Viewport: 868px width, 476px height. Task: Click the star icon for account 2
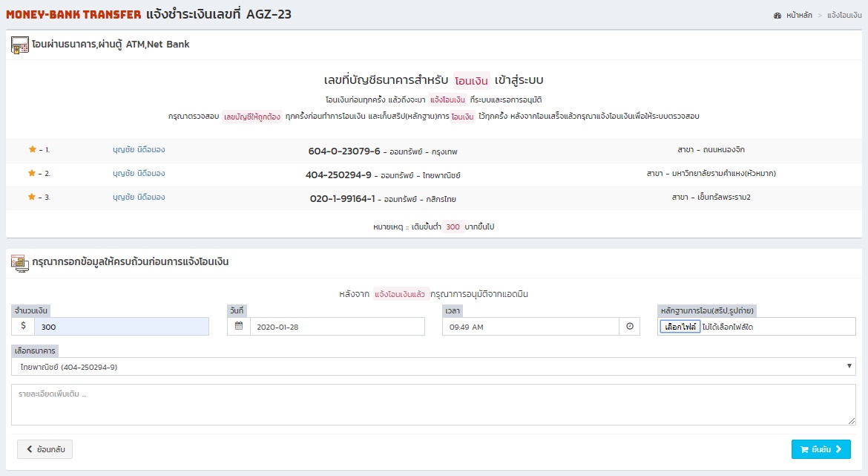(x=32, y=174)
